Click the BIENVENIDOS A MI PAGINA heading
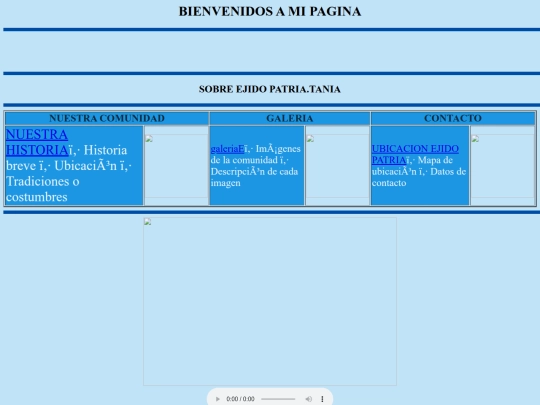This screenshot has width=540, height=405. point(270,11)
